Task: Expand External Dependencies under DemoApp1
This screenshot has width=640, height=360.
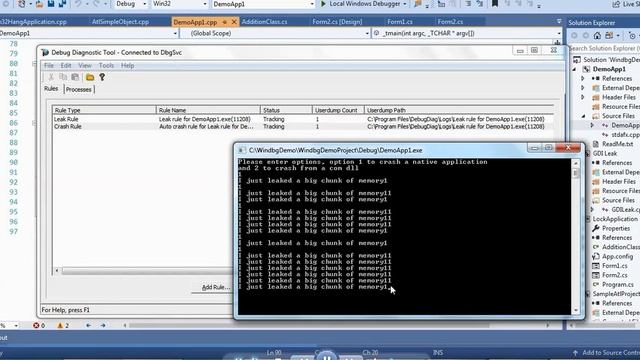Action: pyautogui.click(x=583, y=88)
